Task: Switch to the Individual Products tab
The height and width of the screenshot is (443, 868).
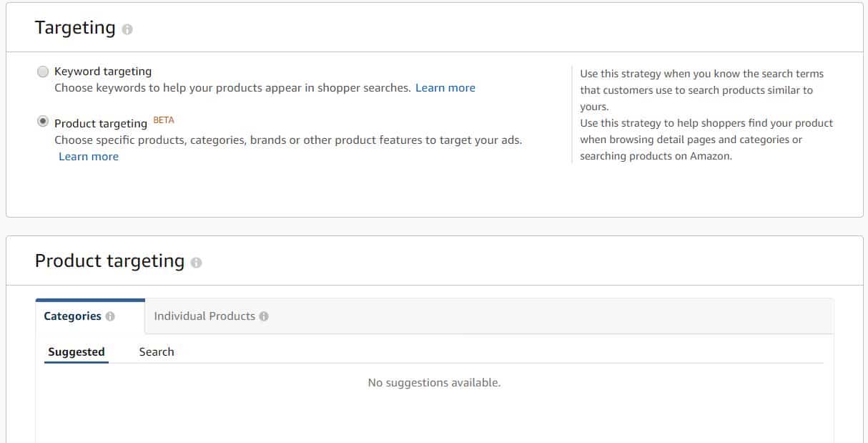Action: point(211,316)
